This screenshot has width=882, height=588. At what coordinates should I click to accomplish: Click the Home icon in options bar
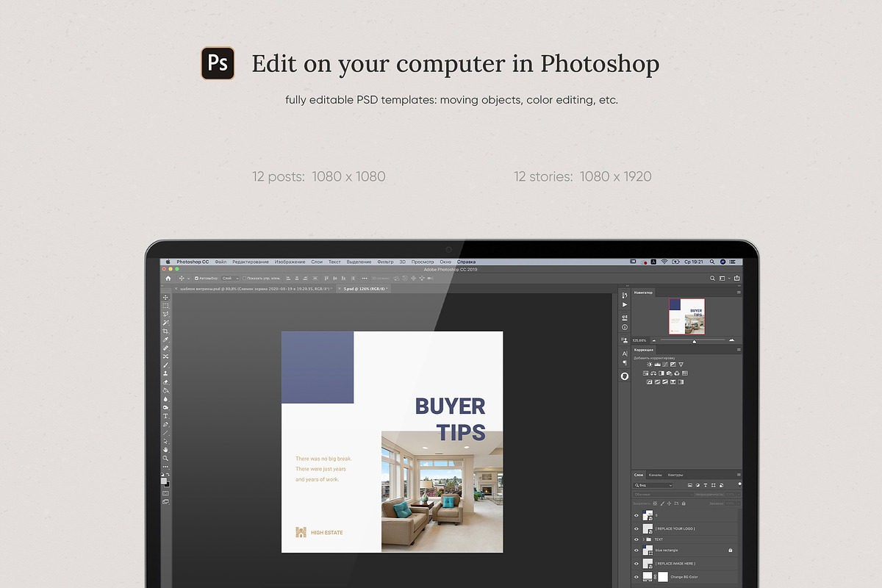[x=168, y=279]
